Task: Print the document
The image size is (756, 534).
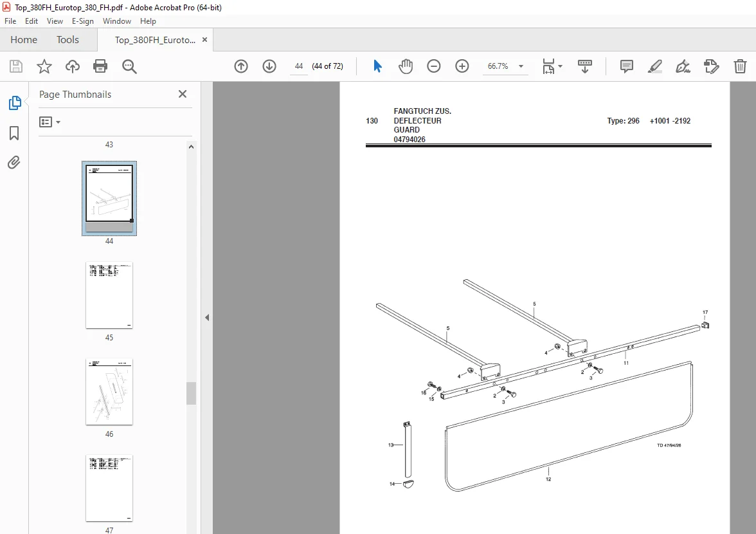Action: [100, 66]
